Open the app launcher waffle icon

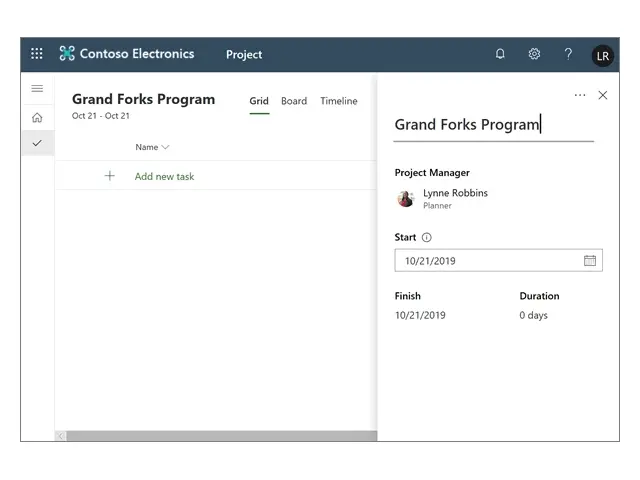click(x=37, y=54)
